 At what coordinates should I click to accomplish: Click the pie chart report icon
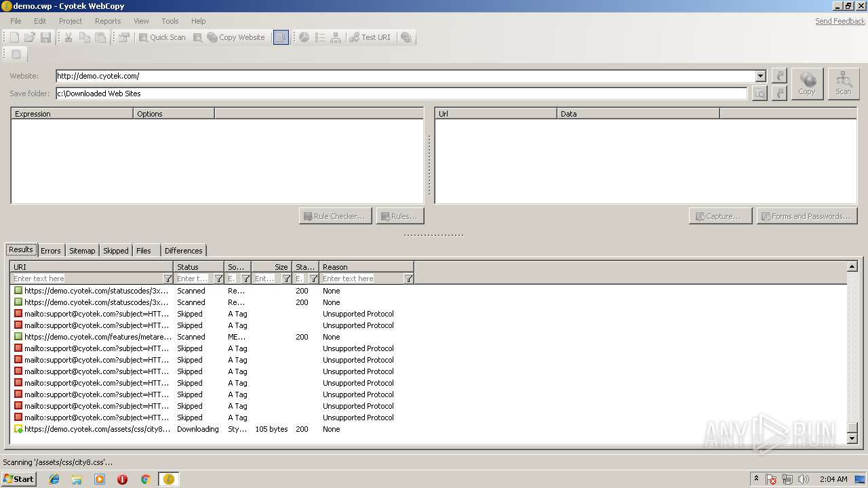click(x=304, y=38)
